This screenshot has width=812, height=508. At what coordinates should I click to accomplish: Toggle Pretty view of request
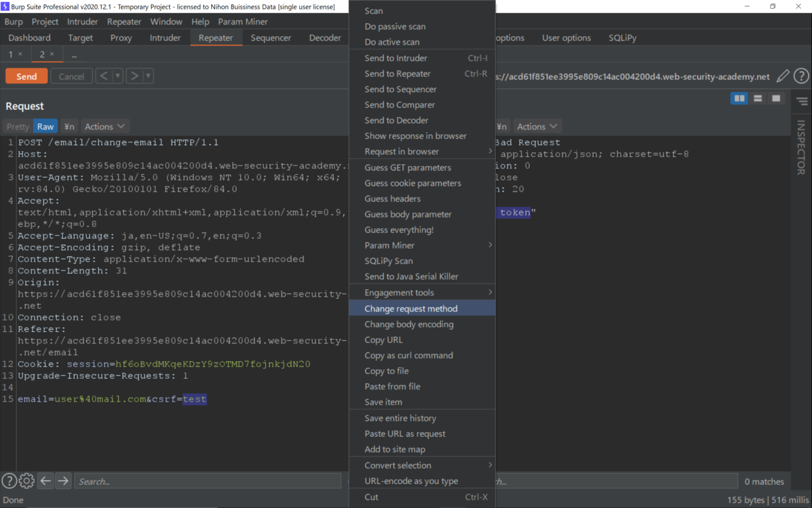18,127
